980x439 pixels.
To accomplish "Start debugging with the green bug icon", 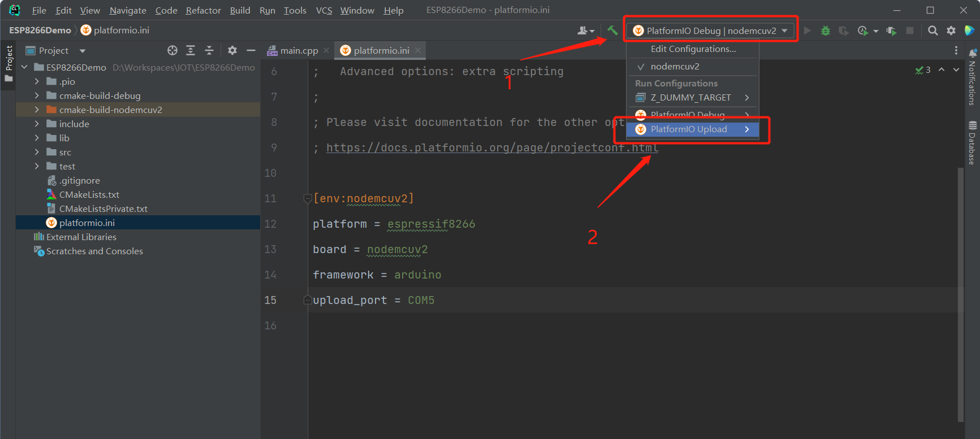I will 826,31.
